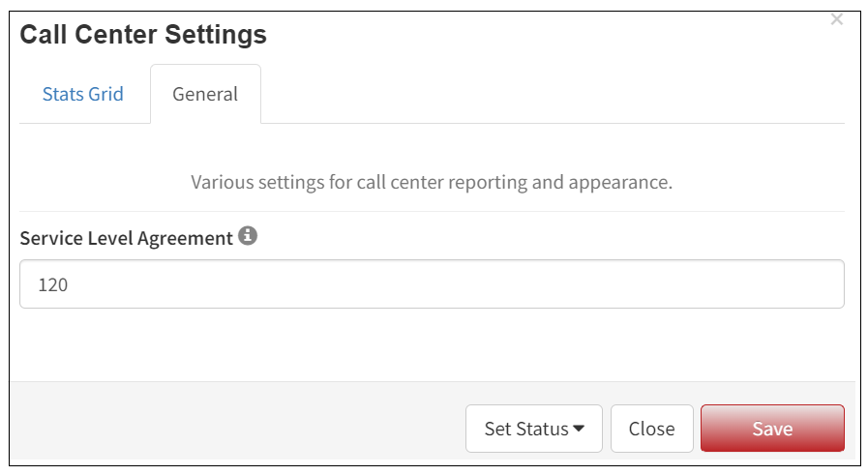Show the tooltip icon beside Service Level Agreement

[248, 236]
